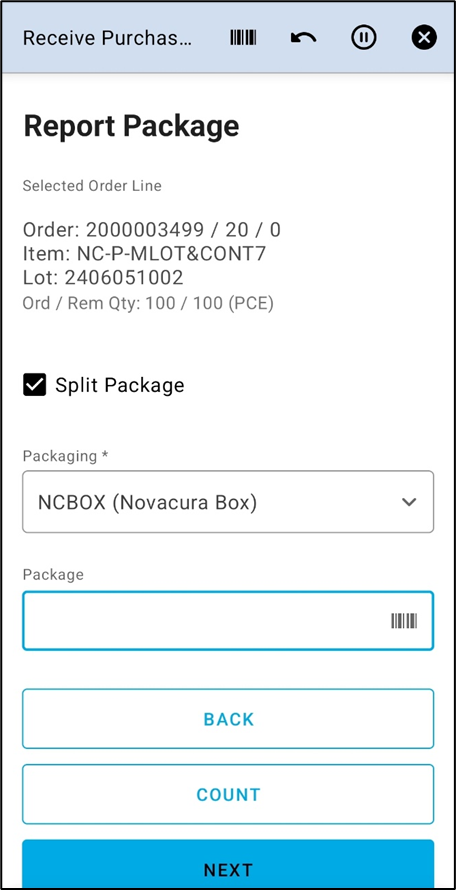Click the BACK button

[x=228, y=719]
